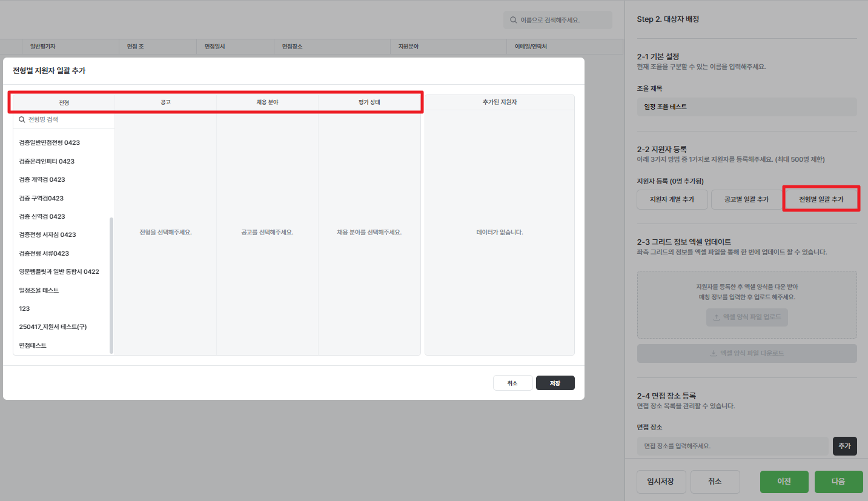Open 전형별 일괄 추가
This screenshot has width=868, height=501.
[x=821, y=199]
